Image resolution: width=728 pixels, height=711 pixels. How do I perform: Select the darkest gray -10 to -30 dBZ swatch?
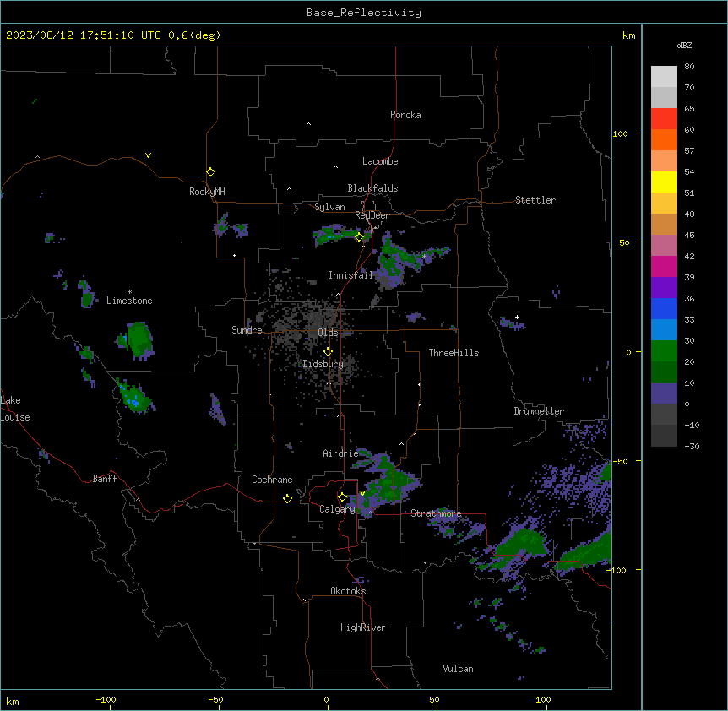coord(664,436)
